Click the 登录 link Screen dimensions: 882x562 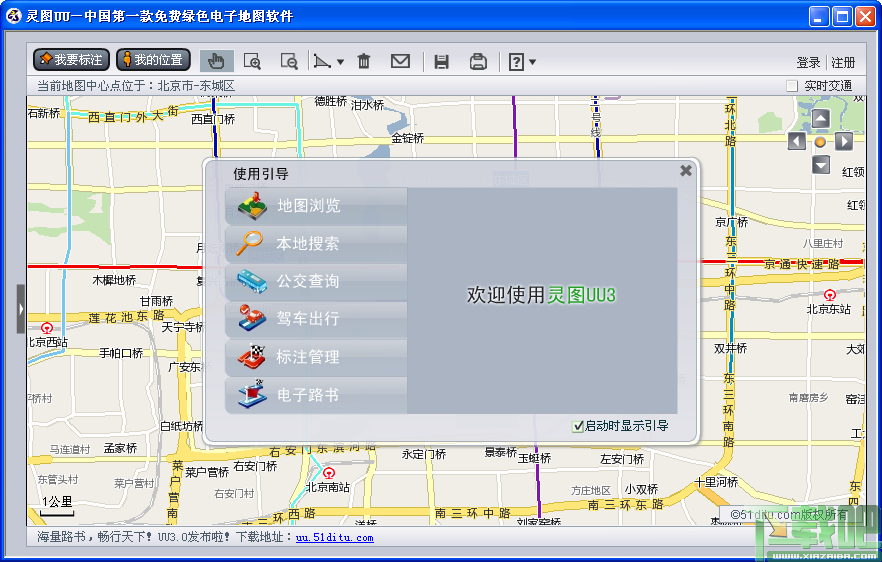[808, 62]
